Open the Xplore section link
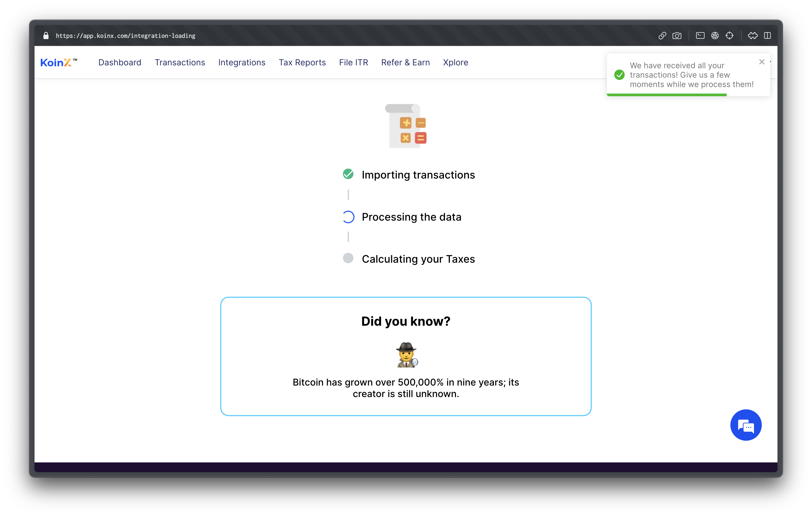Viewport: 812px width, 516px height. 455,62
